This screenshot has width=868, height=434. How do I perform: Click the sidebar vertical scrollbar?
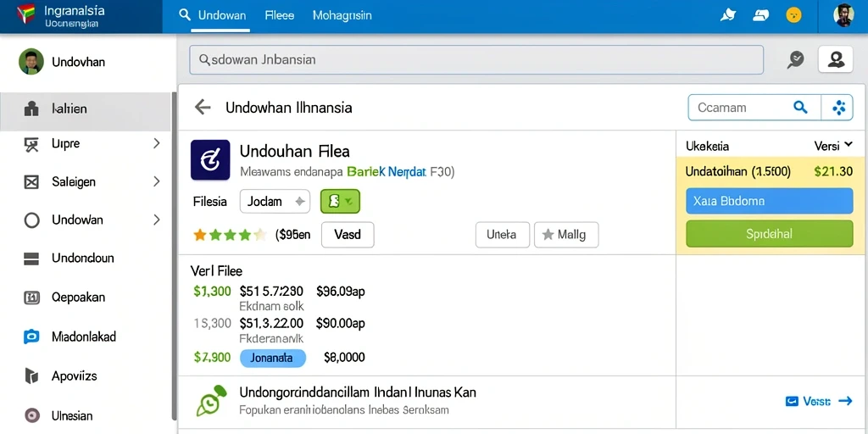pos(175,254)
